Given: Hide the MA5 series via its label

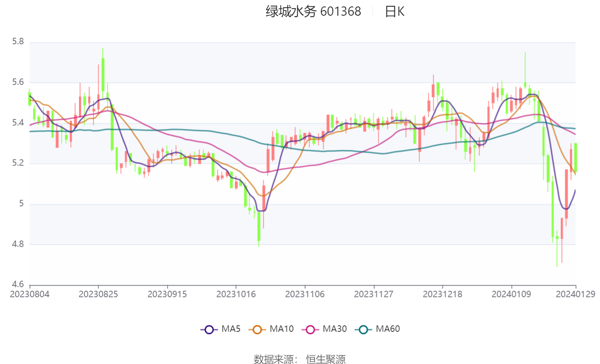Looking at the screenshot, I should 231,329.
